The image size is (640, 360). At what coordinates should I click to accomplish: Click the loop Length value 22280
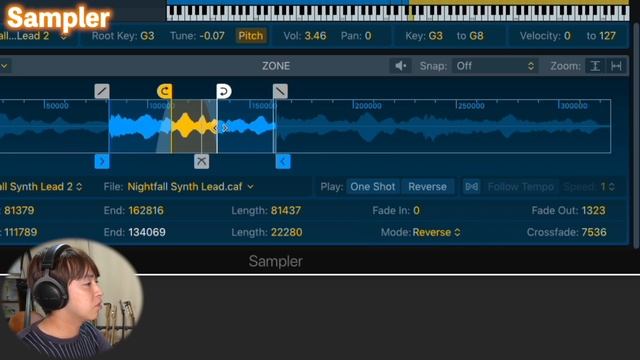[287, 232]
